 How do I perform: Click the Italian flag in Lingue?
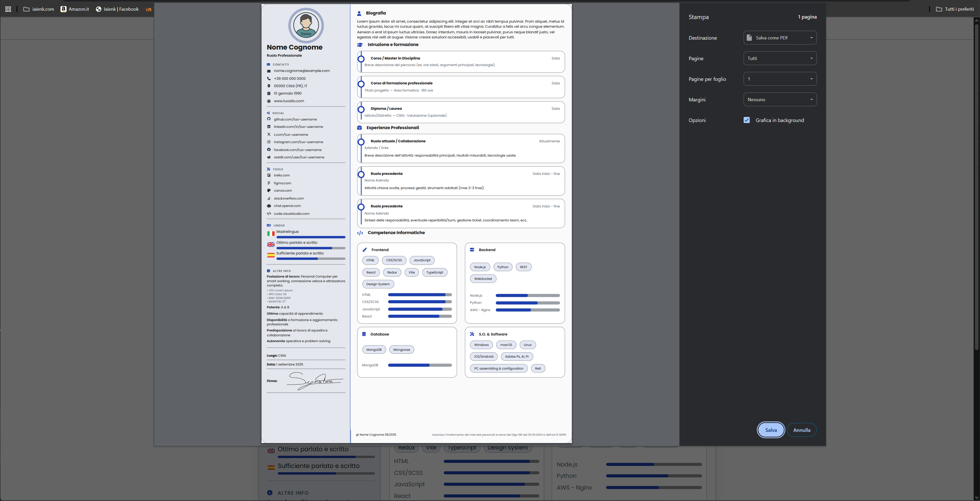270,234
